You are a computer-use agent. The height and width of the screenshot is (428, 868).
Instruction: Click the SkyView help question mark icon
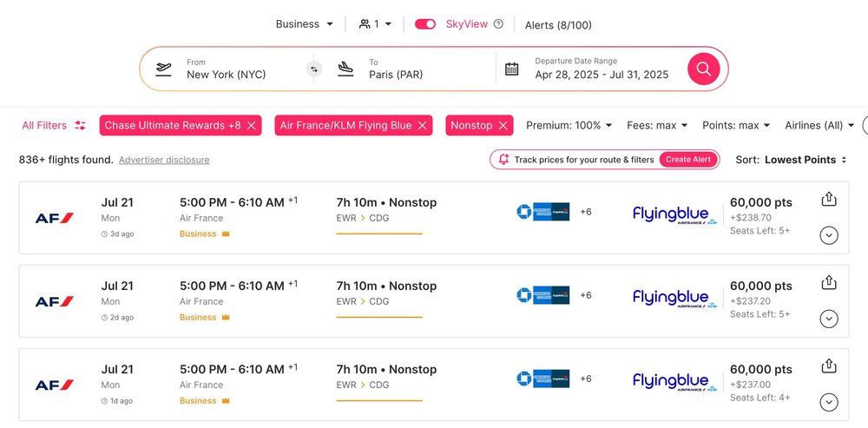498,24
